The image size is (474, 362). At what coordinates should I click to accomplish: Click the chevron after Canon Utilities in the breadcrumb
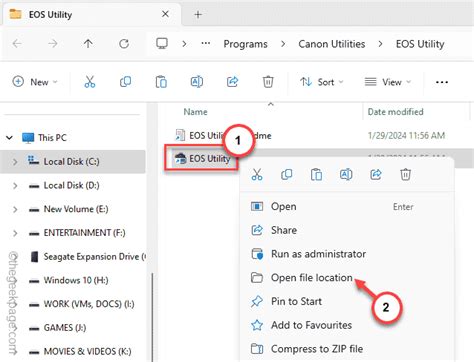(380, 44)
